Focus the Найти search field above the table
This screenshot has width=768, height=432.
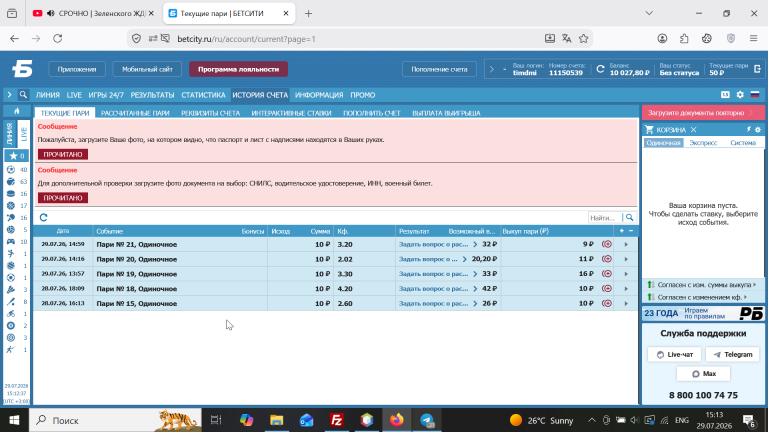tap(605, 217)
